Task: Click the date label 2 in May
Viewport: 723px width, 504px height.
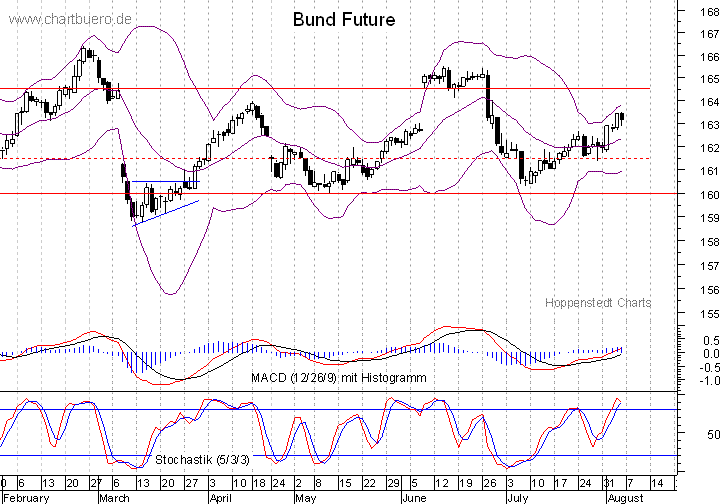Action: tap(298, 484)
